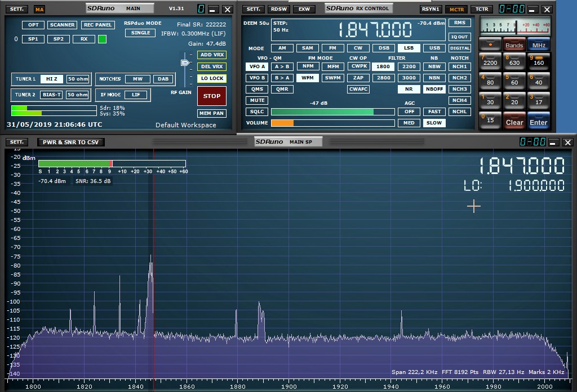
Task: Click the MA indicator in Main panel
Action: [39, 10]
